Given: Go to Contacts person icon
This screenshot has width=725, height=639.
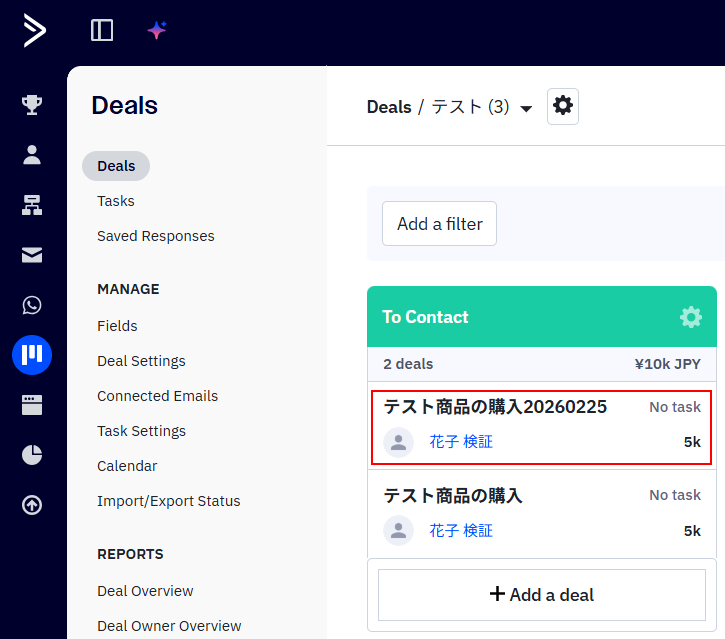Looking at the screenshot, I should [x=32, y=154].
